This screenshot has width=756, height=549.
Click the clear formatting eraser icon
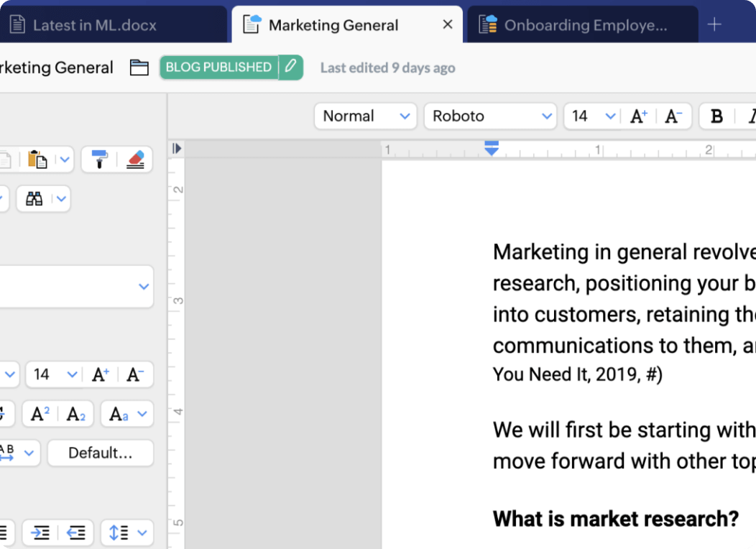pyautogui.click(x=135, y=160)
